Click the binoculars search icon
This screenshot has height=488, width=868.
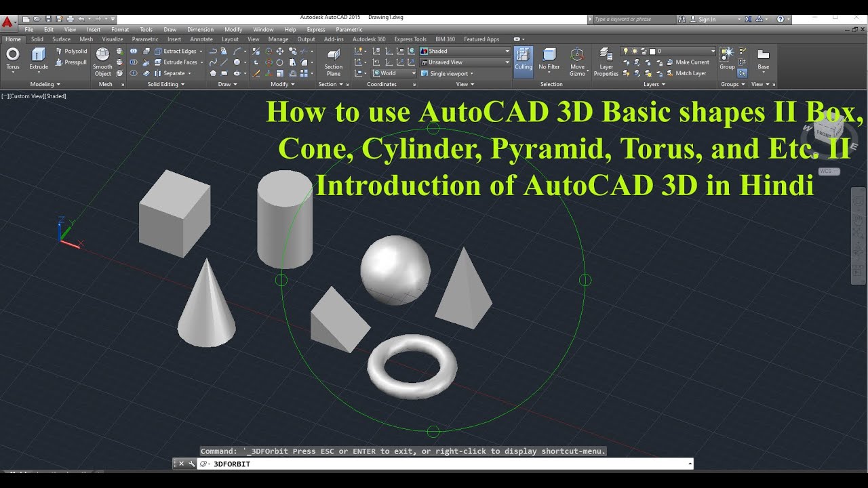(x=682, y=20)
